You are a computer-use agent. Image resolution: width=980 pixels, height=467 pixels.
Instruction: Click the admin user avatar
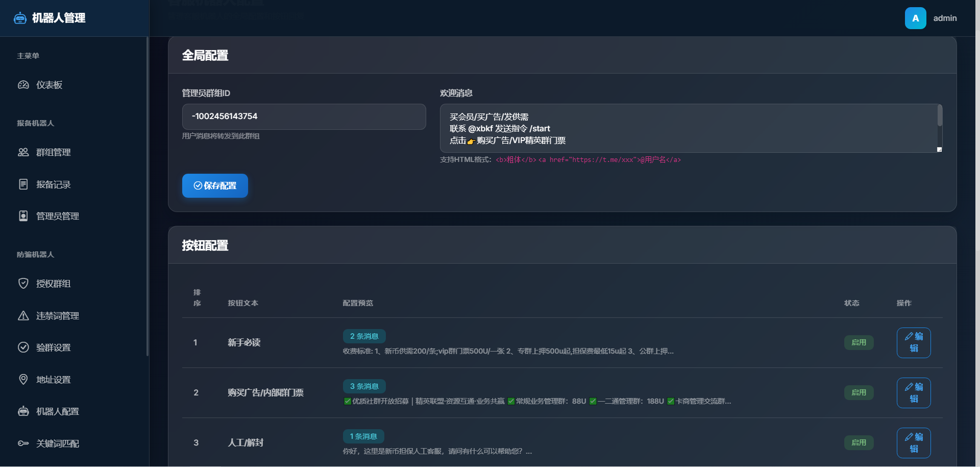tap(915, 18)
